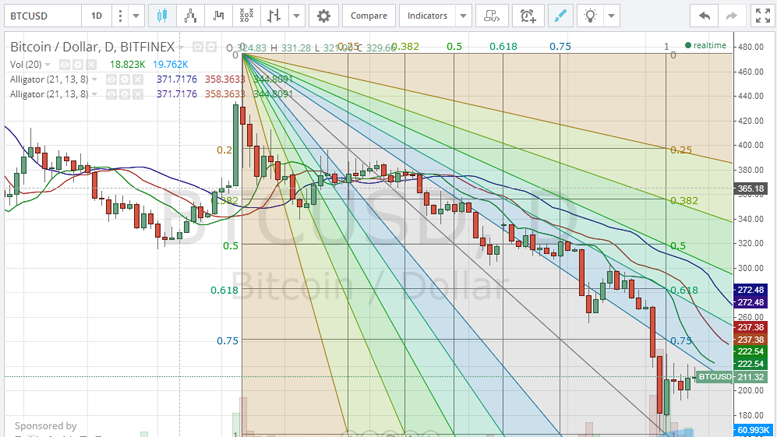Click the realtime status indicator
This screenshot has width=777, height=437.
click(x=706, y=45)
